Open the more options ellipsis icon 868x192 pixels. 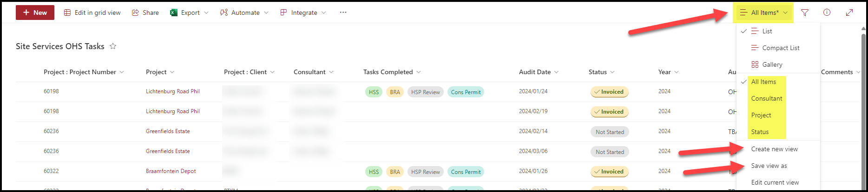point(343,13)
